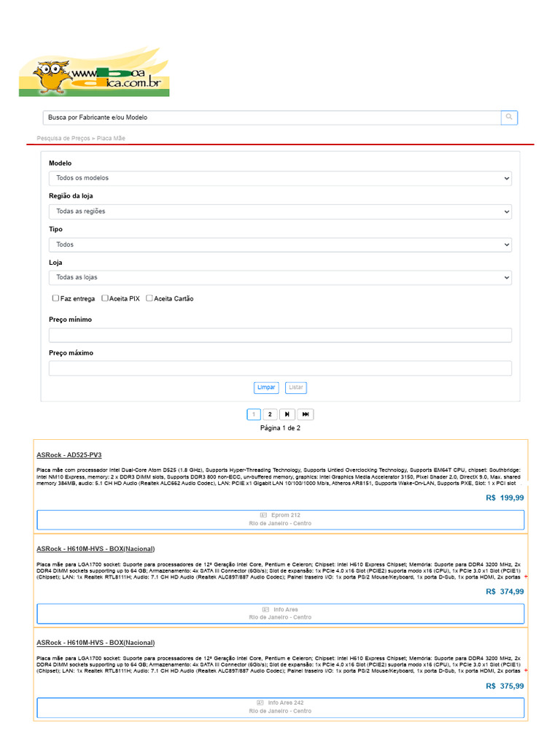The height and width of the screenshot is (747, 560).
Task: Open the Placa Mãe breadcrumb link
Action: (111, 138)
